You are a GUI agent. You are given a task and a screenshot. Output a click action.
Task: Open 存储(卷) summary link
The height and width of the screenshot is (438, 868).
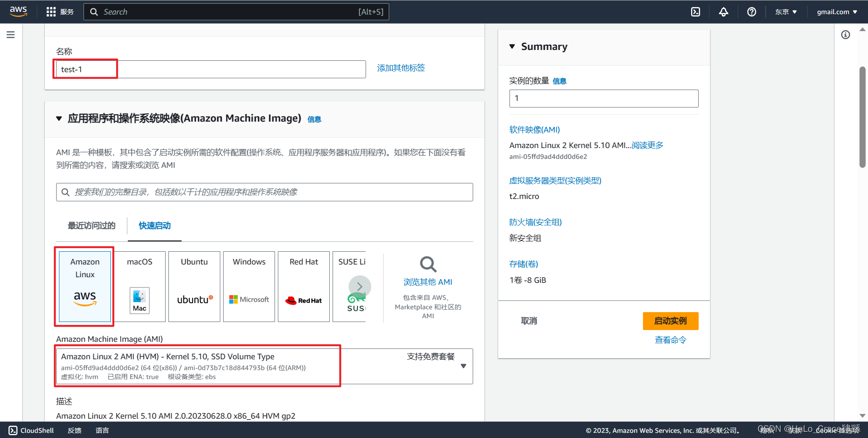(x=524, y=264)
